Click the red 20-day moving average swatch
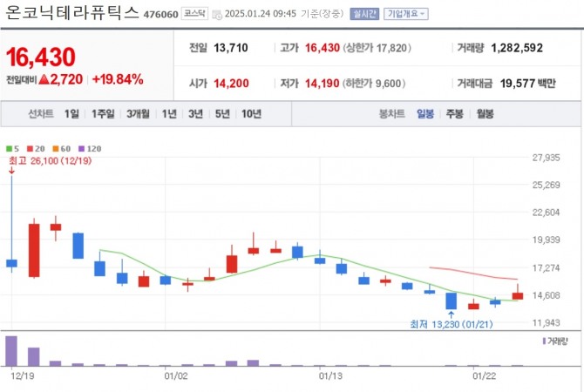Viewport: 584px width, 392px height. [x=31, y=149]
